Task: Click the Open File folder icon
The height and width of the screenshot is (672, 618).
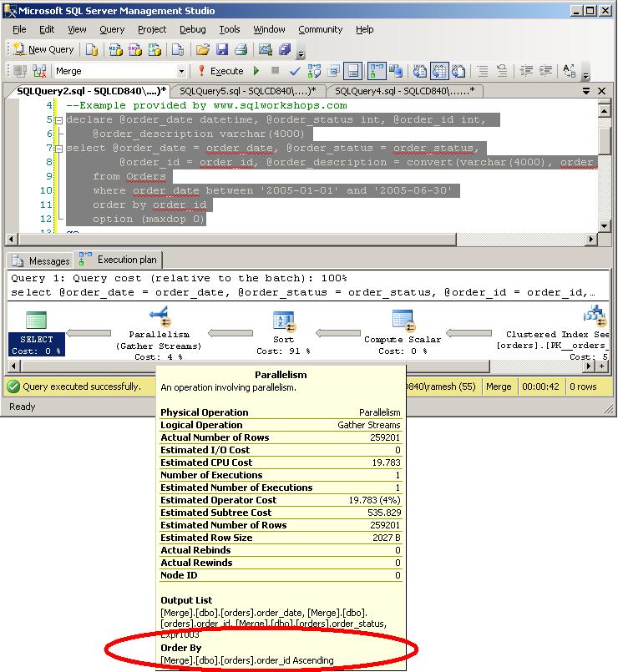Action: pos(202,50)
